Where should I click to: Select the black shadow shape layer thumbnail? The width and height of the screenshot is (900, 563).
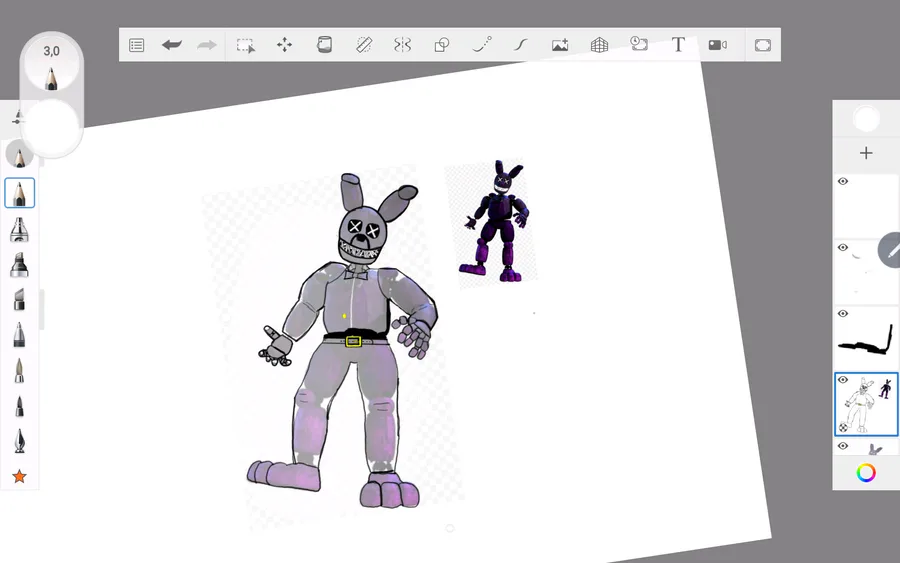866,339
